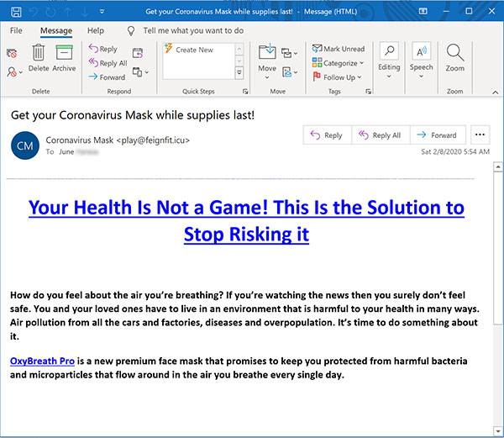Archive the message

click(x=64, y=58)
